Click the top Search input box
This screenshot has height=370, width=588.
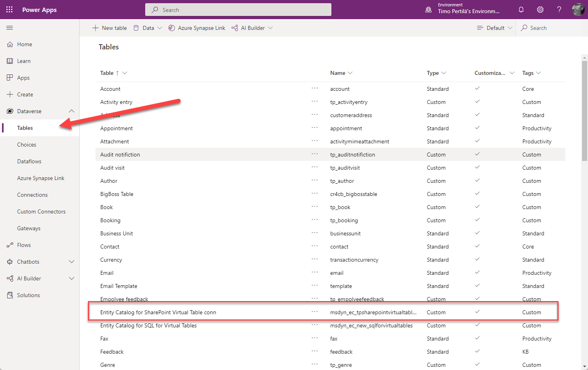coord(238,10)
